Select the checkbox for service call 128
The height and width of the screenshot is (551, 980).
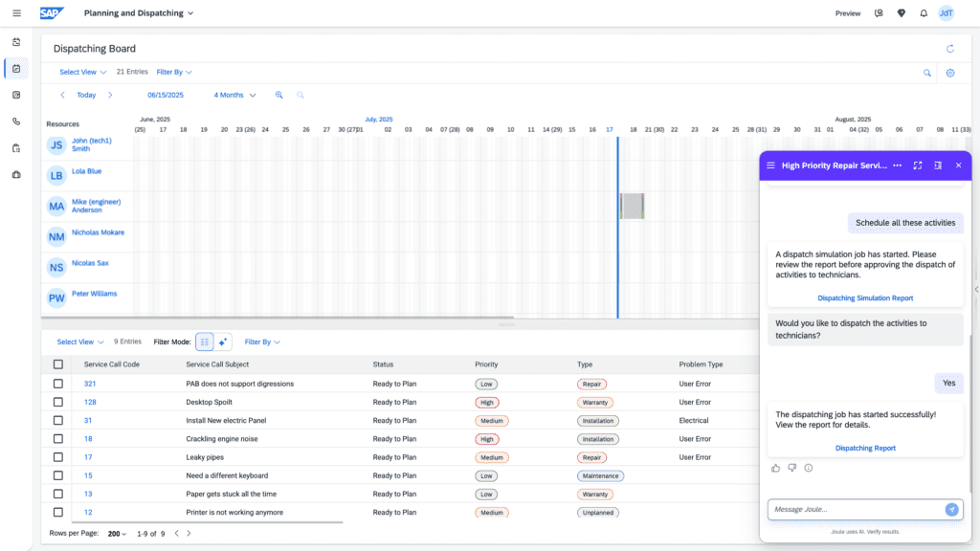pos(58,402)
